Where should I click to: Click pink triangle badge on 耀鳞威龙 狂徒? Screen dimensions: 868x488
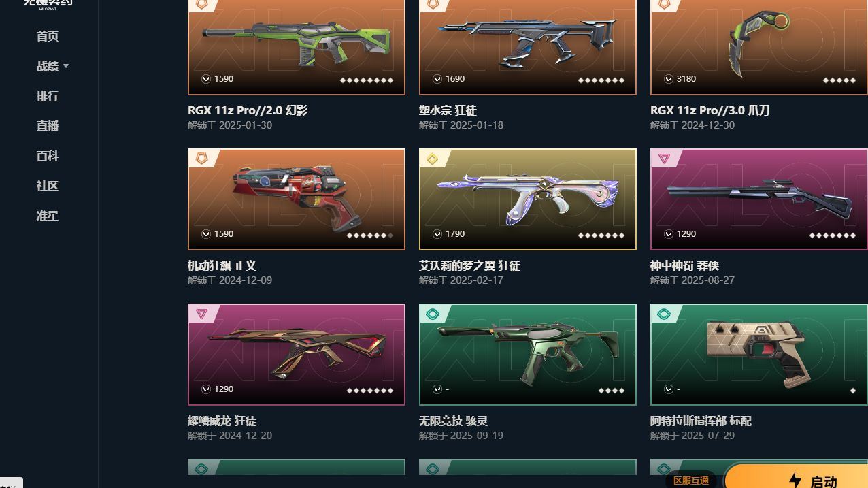tap(201, 314)
